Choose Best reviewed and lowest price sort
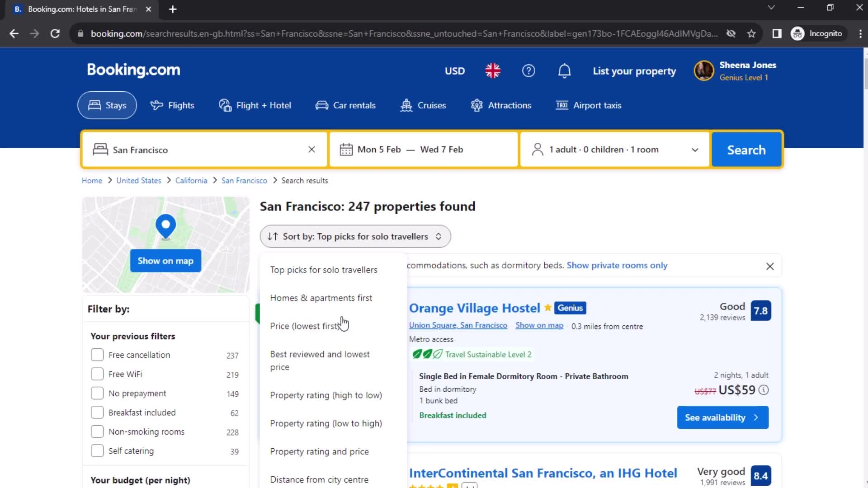The width and height of the screenshot is (868, 488). (320, 361)
